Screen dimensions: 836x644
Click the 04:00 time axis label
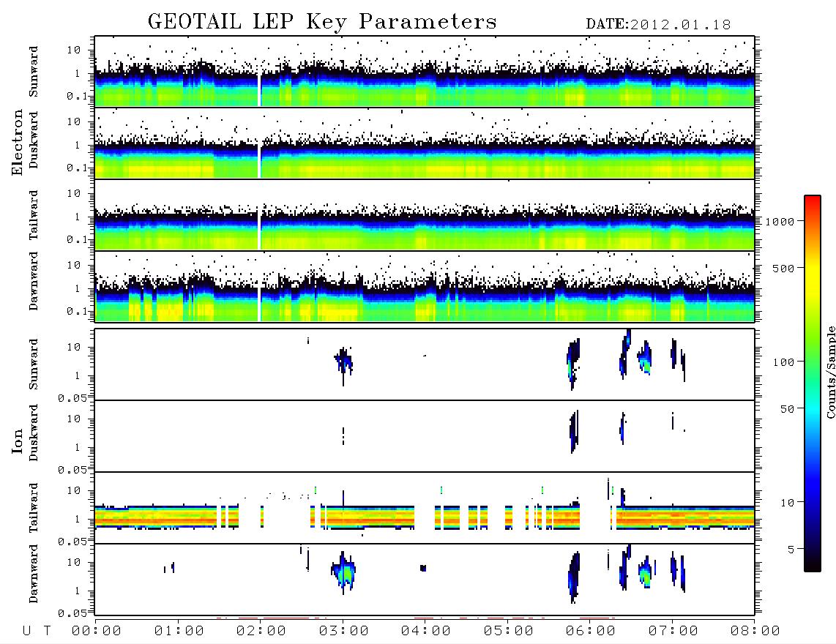426,632
